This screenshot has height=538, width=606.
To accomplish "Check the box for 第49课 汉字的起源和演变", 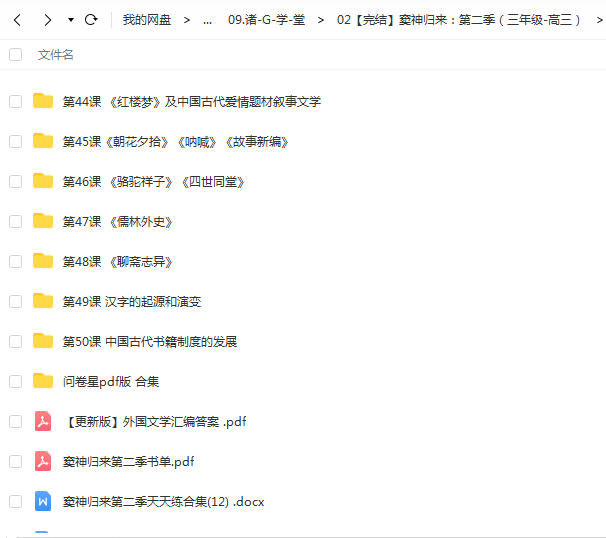I will pyautogui.click(x=15, y=301).
